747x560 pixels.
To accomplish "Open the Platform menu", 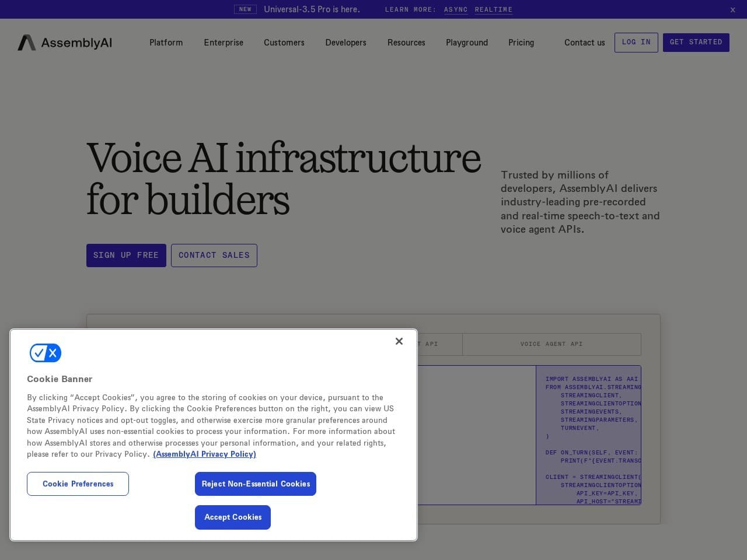I will (x=166, y=43).
